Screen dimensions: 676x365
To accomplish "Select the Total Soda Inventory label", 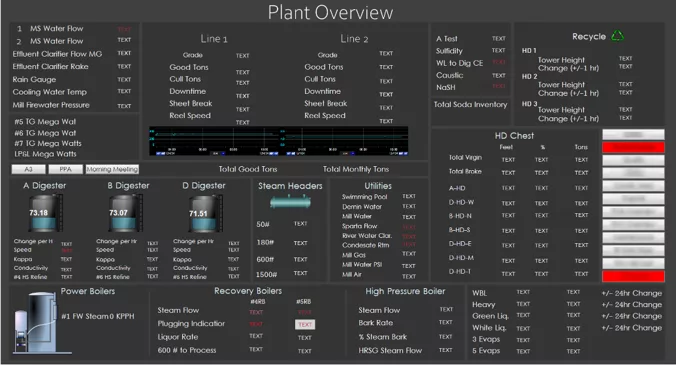I will tap(470, 104).
